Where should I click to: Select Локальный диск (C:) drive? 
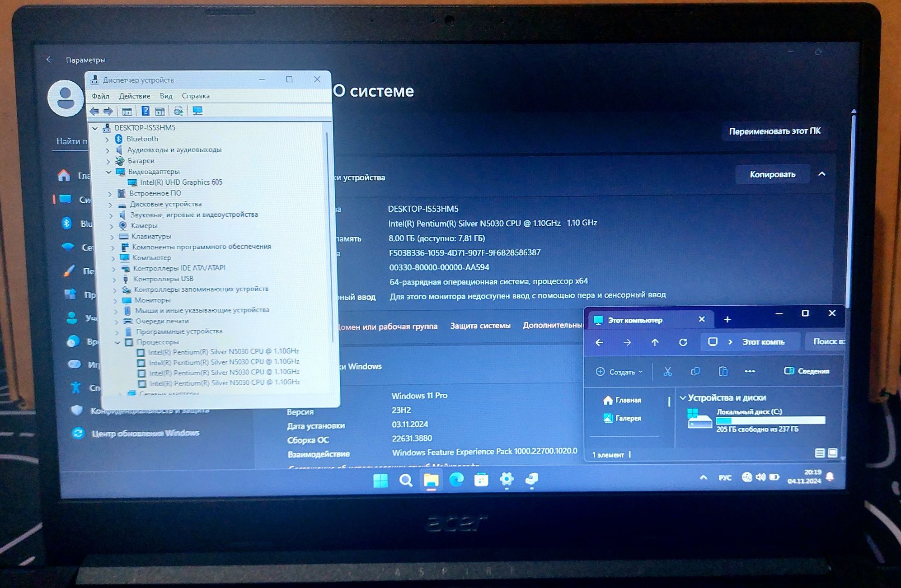tap(756, 420)
